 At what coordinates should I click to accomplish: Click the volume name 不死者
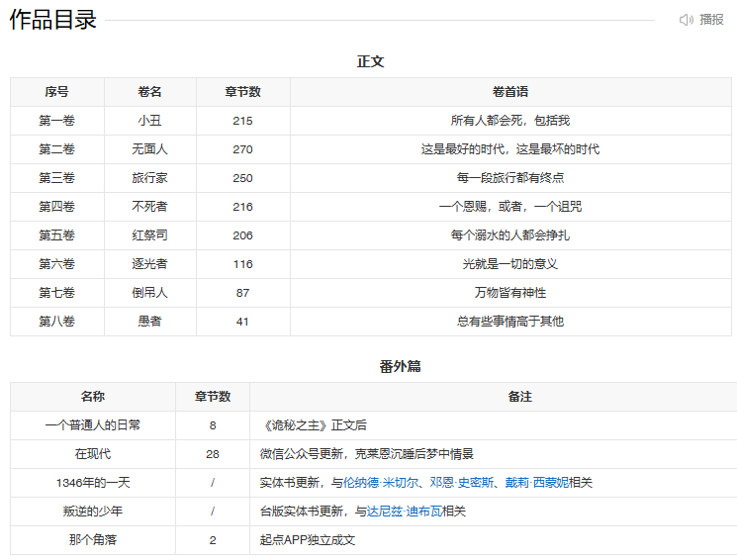(150, 207)
